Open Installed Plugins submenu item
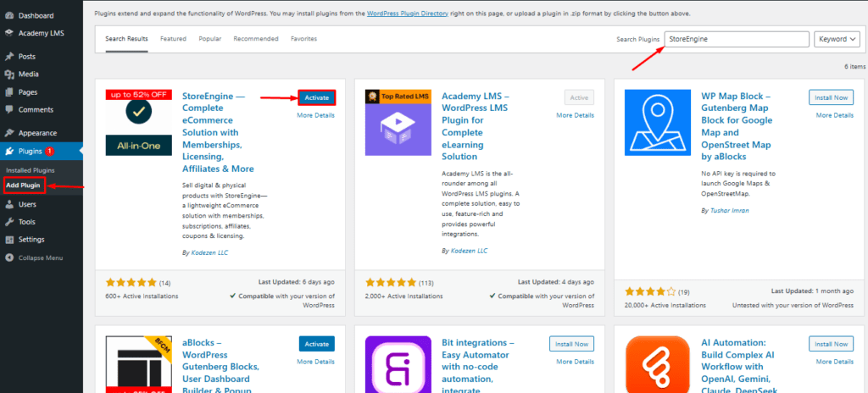Screen dimensions: 868x393 coord(31,170)
